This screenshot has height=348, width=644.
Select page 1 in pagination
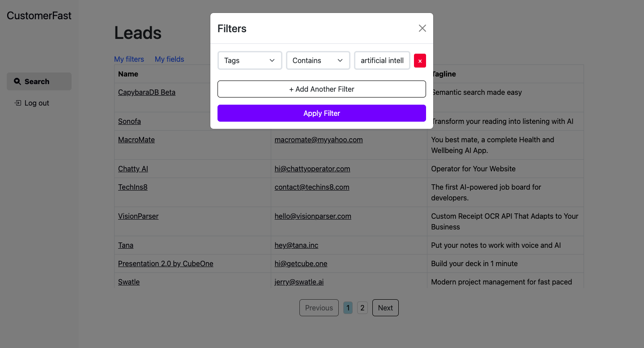tap(348, 308)
